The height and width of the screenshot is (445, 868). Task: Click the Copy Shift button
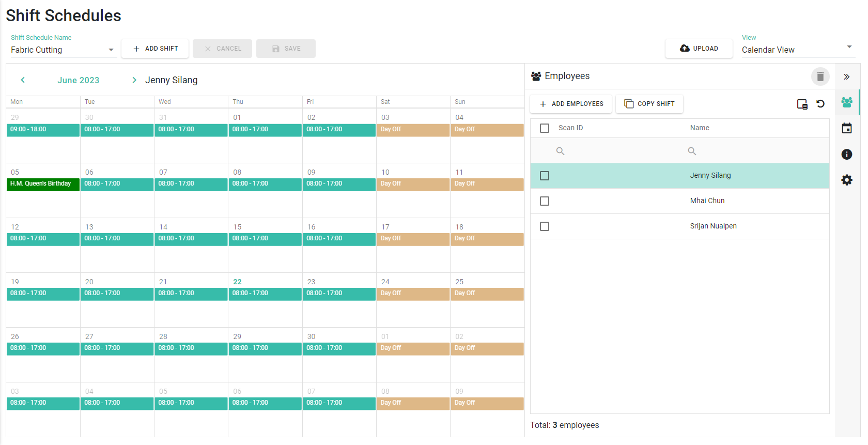(649, 104)
